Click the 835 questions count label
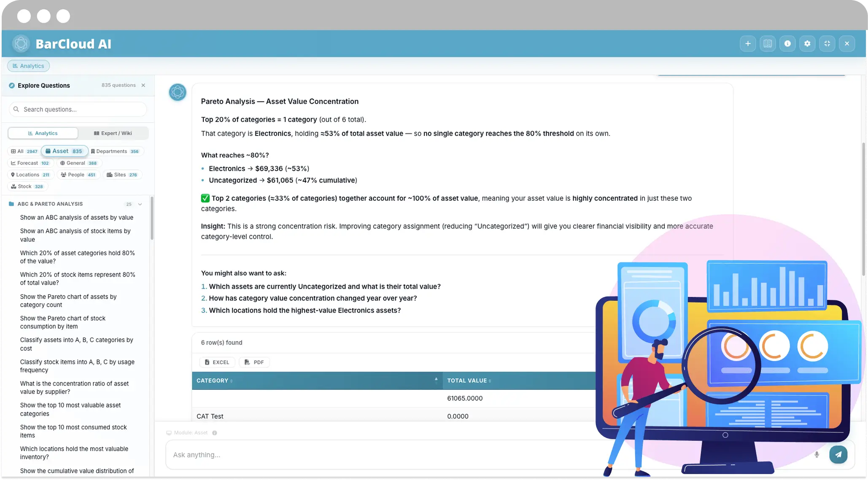The width and height of the screenshot is (868, 480). tap(119, 85)
